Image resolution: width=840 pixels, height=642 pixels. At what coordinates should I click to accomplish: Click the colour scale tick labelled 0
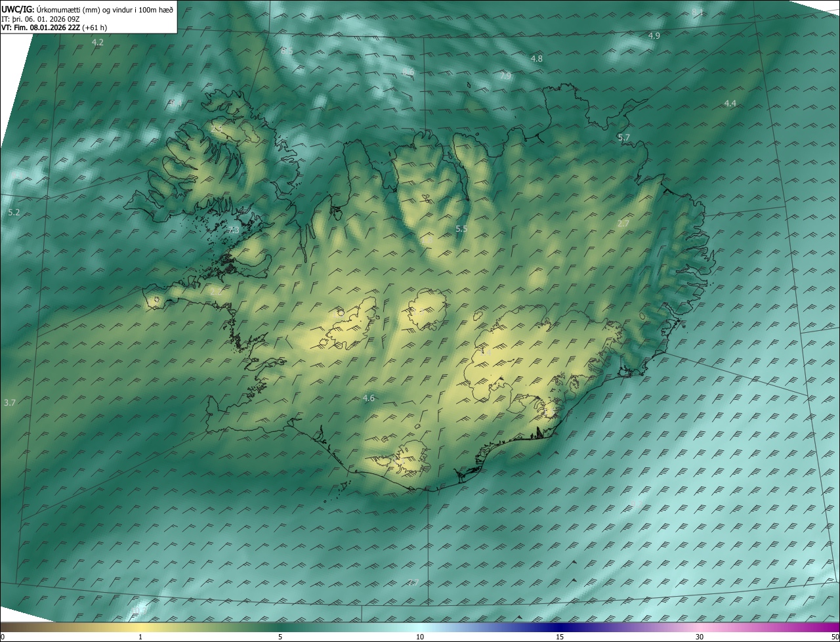tap(2, 637)
